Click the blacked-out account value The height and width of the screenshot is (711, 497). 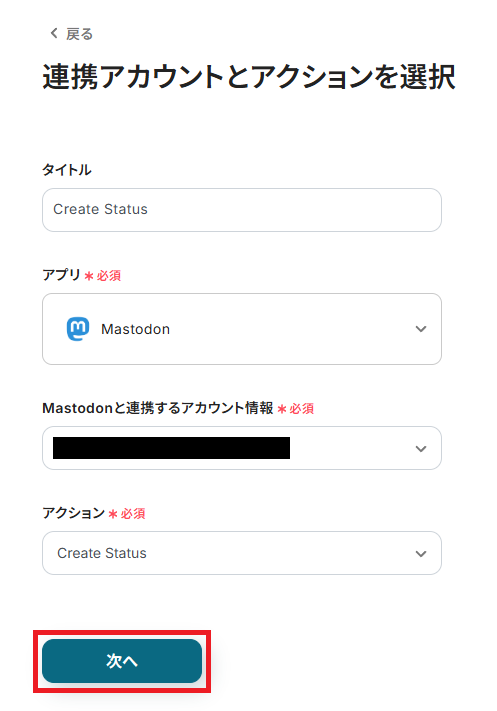(x=171, y=448)
